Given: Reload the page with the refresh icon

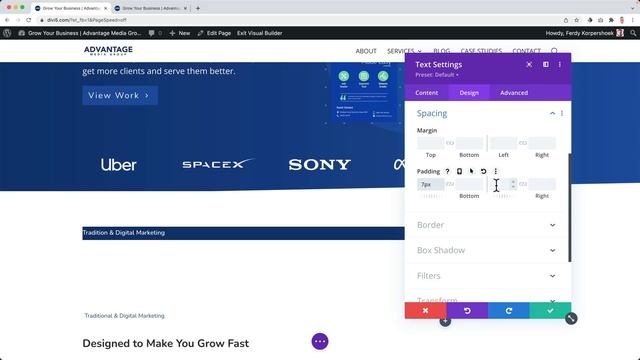Looking at the screenshot, I should [28, 20].
